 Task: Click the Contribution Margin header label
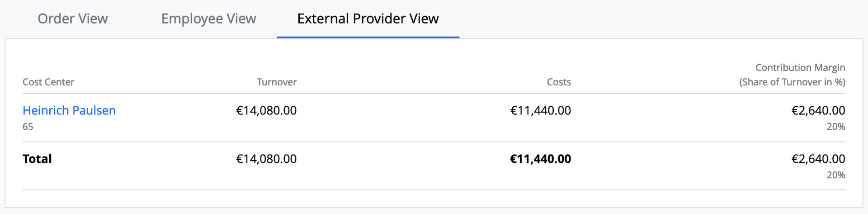(x=800, y=67)
